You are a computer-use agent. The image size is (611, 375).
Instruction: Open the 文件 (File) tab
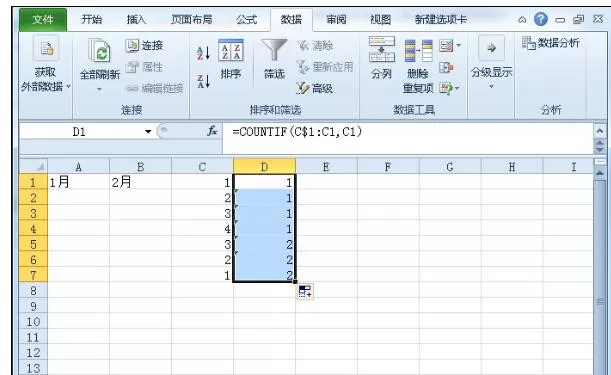coord(43,19)
